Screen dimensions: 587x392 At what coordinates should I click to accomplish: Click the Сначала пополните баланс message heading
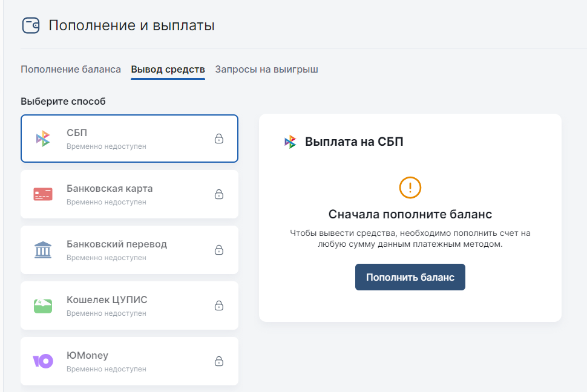click(x=410, y=214)
